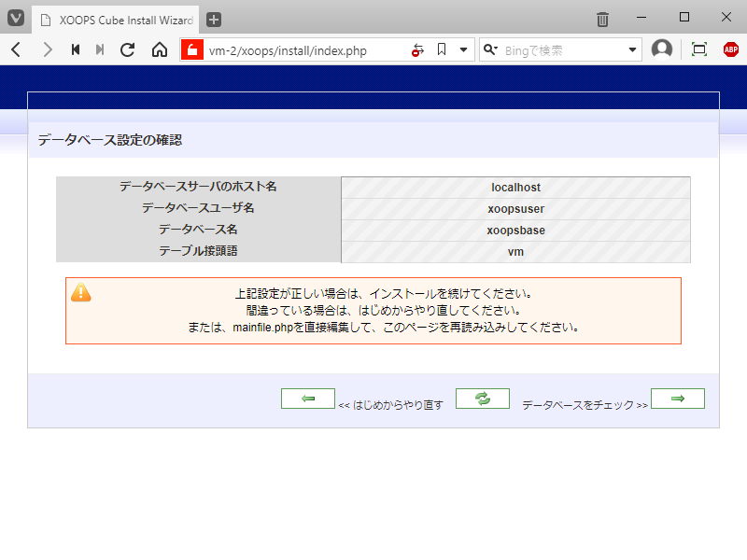This screenshot has height=560, width=747.
Task: Click the rewind history button
Action: (x=76, y=49)
